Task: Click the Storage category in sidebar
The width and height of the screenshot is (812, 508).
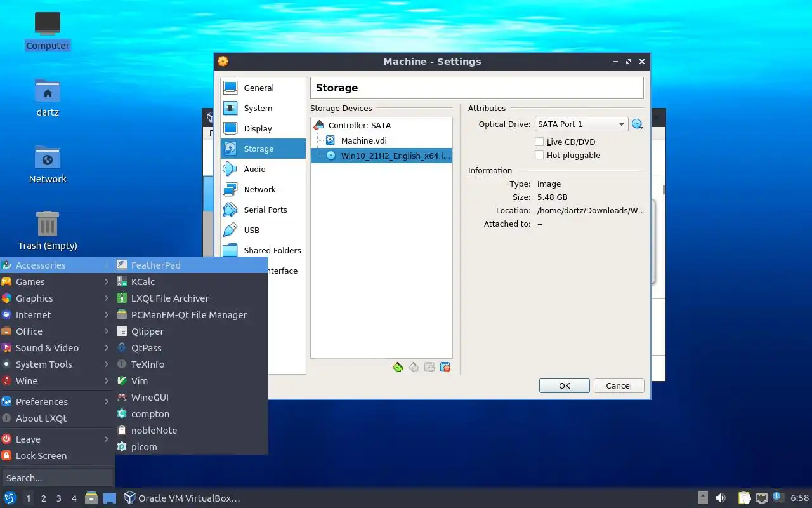Action: [x=263, y=149]
